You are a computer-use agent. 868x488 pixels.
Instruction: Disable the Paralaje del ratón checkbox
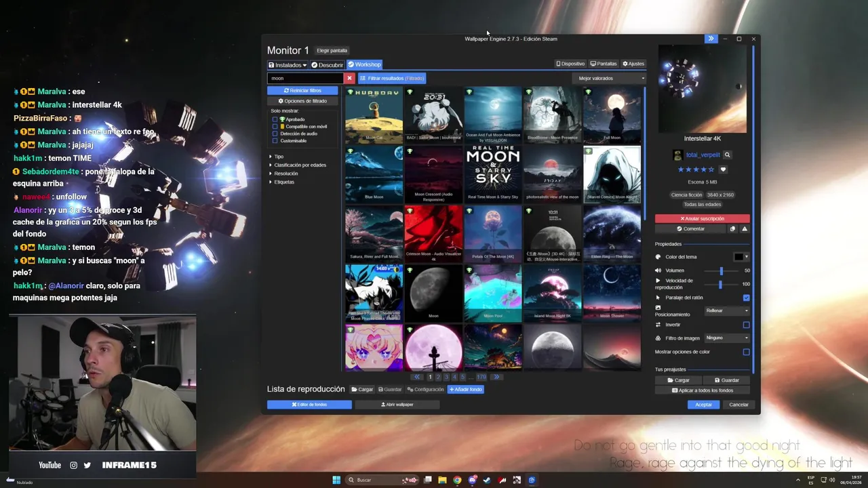point(746,298)
